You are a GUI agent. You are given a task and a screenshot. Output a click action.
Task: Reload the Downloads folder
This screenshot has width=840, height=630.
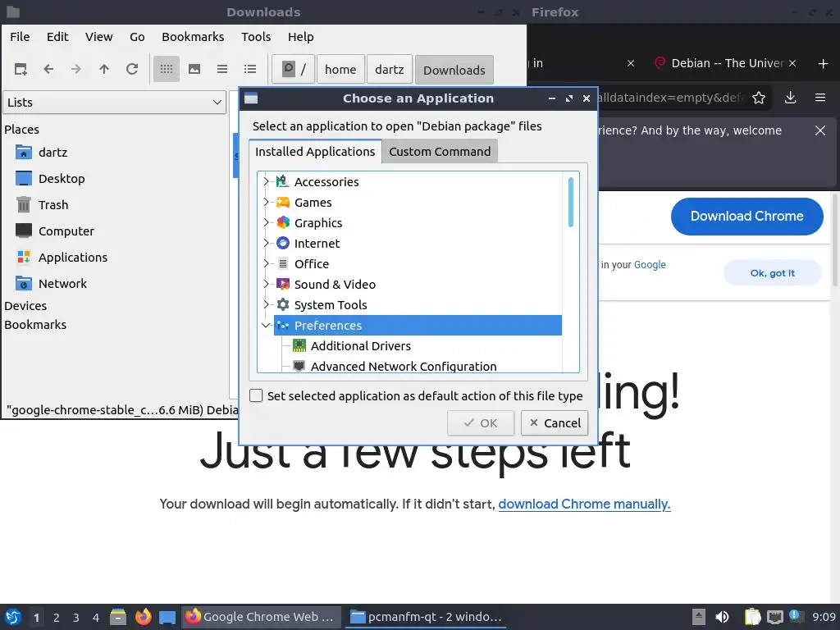132,69
